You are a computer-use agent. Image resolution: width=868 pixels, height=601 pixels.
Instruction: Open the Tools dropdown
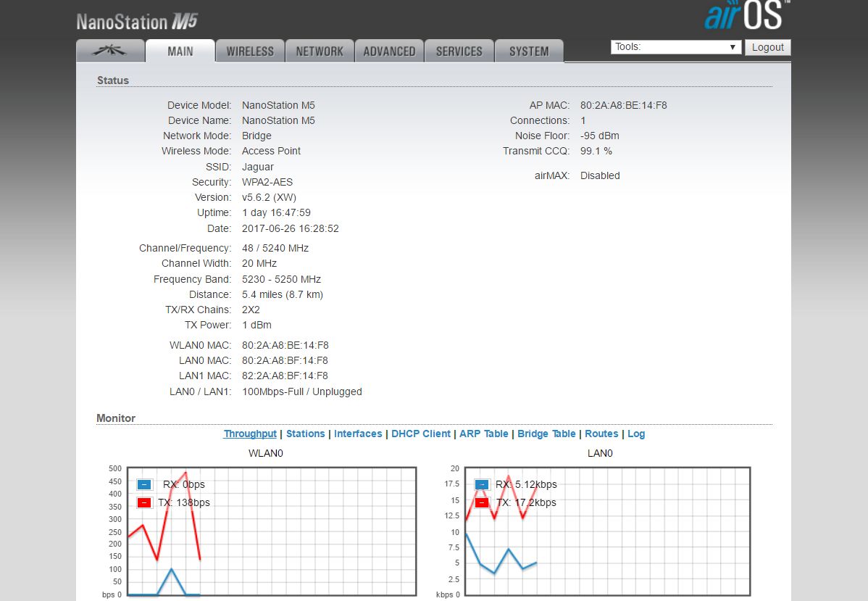click(x=676, y=47)
